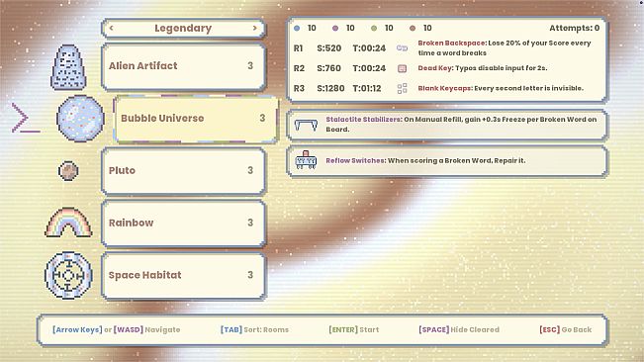This screenshot has height=362, width=644.
Task: Click the room count 3 on Bubble Universe
Action: coord(262,119)
